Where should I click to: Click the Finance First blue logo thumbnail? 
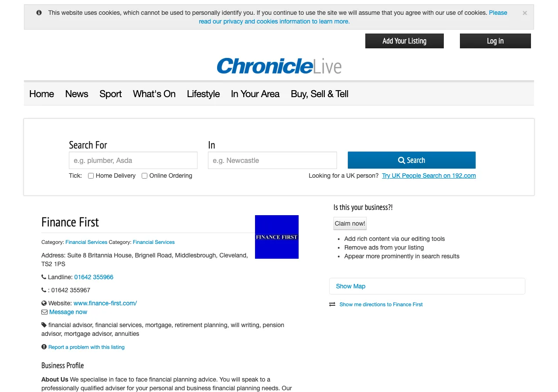pos(276,237)
